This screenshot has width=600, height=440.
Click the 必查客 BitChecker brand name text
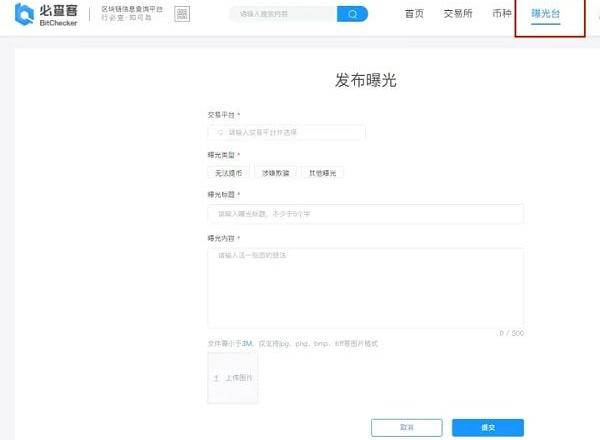click(x=62, y=14)
